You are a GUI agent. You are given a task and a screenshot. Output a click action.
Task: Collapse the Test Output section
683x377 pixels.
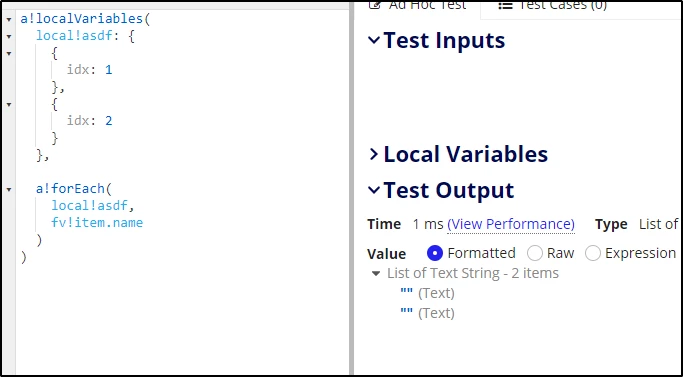pos(374,190)
